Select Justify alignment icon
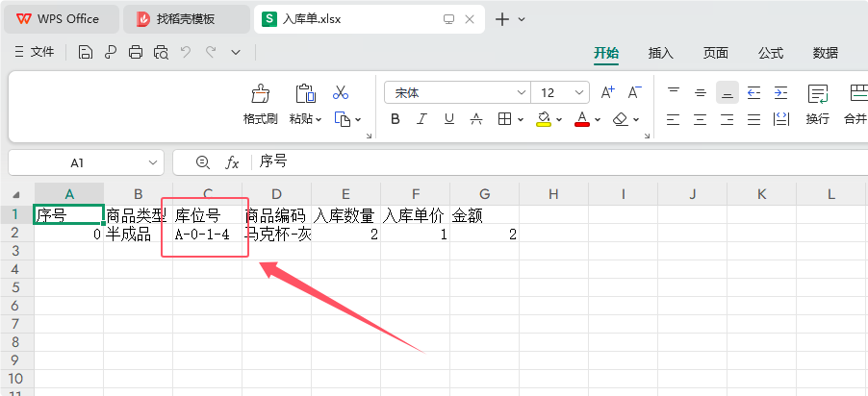The height and width of the screenshot is (396, 868). pyautogui.click(x=753, y=119)
